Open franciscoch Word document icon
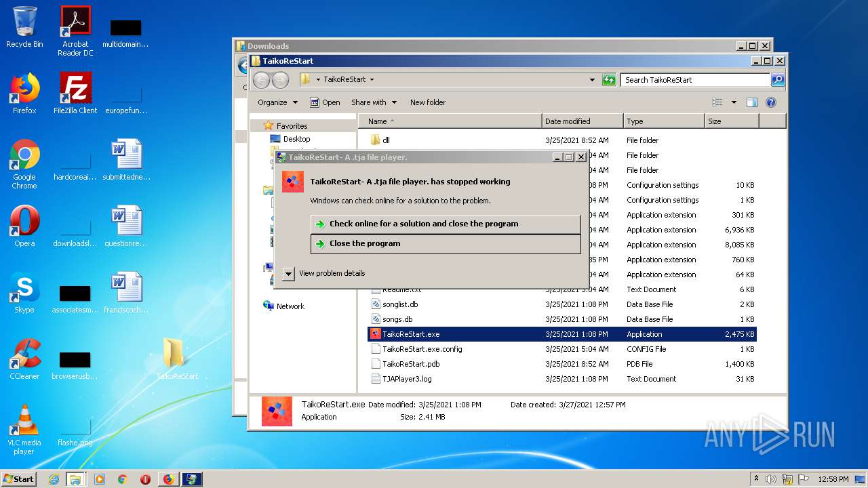868x488 pixels. [126, 293]
